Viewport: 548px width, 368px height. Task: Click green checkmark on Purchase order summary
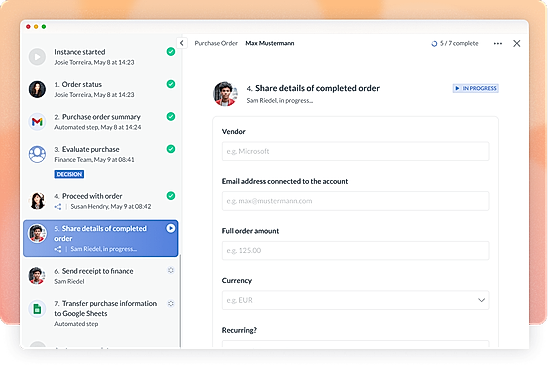tap(171, 117)
